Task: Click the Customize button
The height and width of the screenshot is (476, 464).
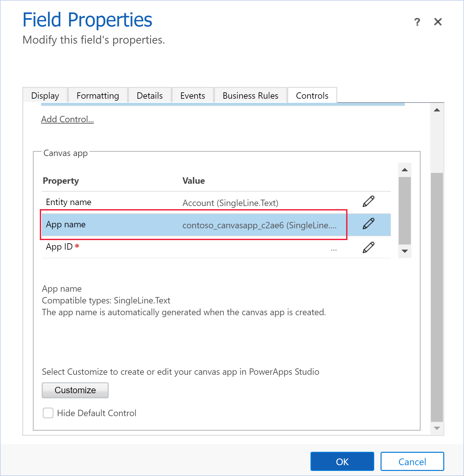Action: 75,390
